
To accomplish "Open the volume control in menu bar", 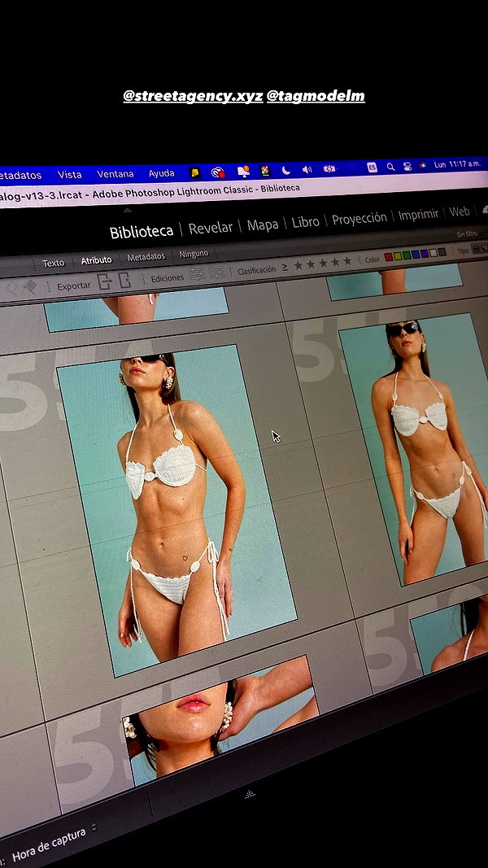I will pos(307,169).
